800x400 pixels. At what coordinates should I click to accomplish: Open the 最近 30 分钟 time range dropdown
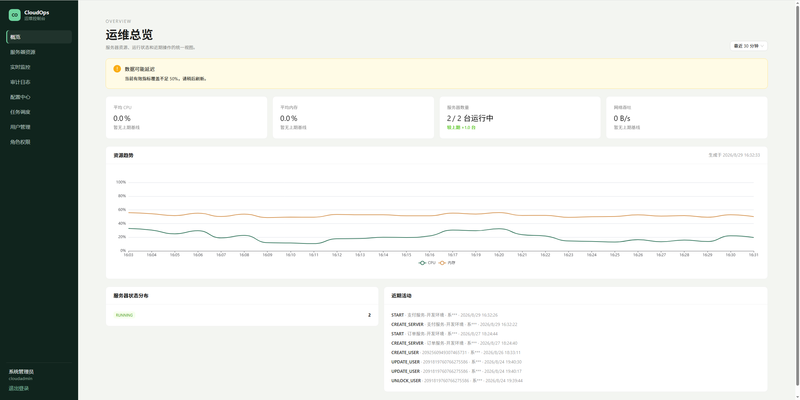[x=748, y=46]
